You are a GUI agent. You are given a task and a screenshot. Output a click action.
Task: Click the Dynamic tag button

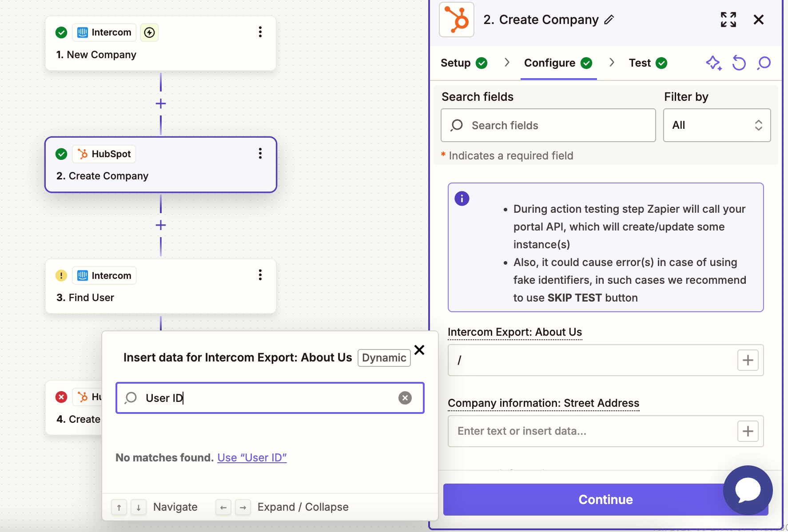(384, 358)
